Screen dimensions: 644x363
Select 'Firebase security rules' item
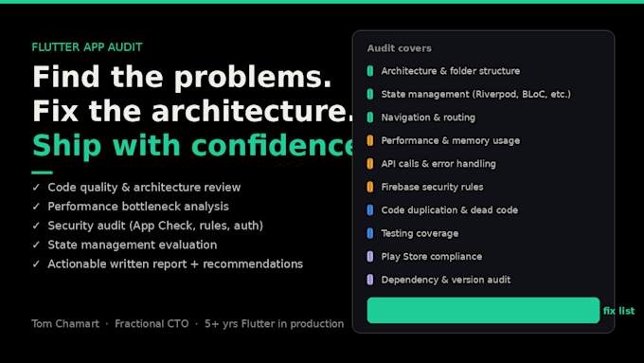(x=432, y=187)
